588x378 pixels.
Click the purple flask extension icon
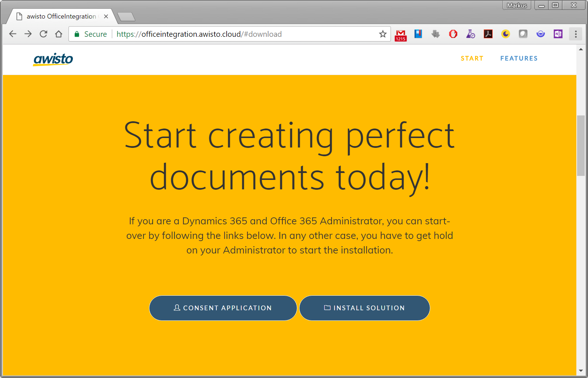point(471,34)
